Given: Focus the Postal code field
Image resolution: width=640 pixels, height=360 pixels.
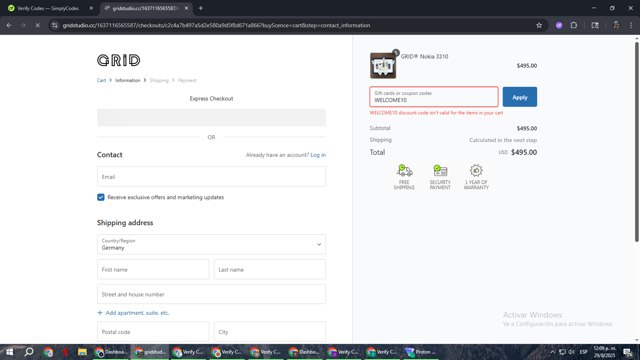Looking at the screenshot, I should pos(153,332).
